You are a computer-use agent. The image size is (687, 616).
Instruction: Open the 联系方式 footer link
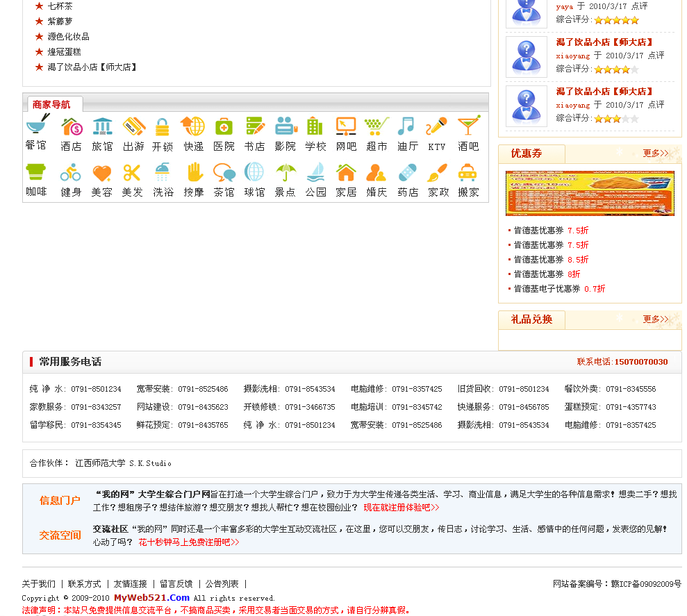[85, 584]
